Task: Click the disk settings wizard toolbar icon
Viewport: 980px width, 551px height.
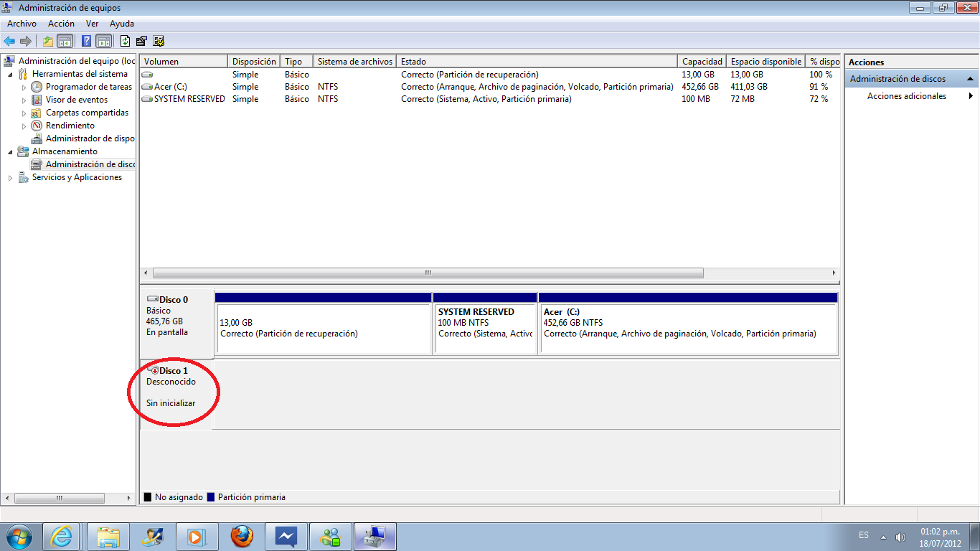Action: (x=159, y=41)
